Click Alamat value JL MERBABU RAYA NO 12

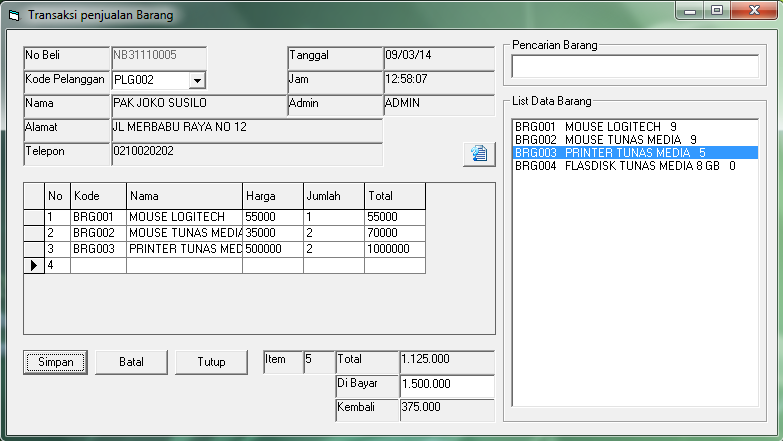(247, 130)
